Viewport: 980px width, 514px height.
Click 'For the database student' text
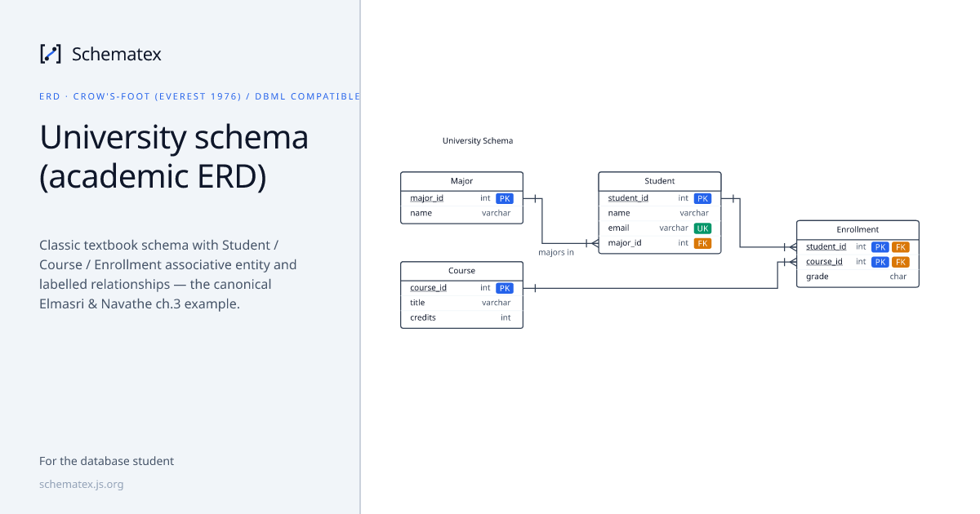106,461
